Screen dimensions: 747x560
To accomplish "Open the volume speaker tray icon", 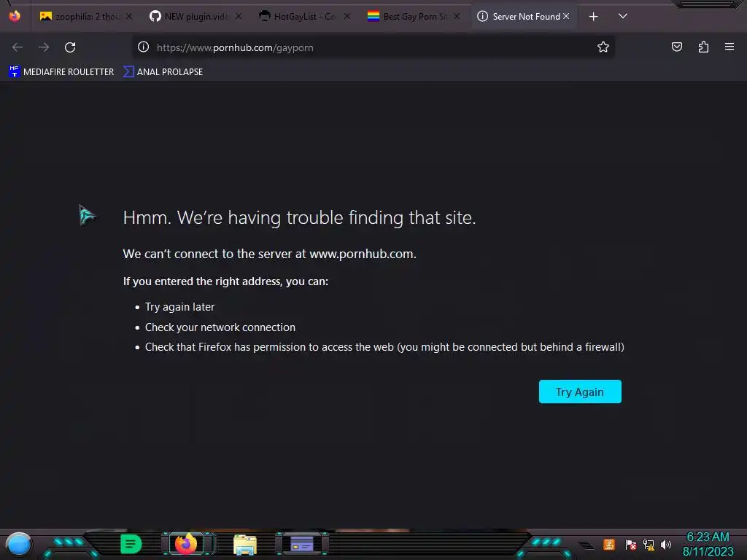I will (x=666, y=545).
